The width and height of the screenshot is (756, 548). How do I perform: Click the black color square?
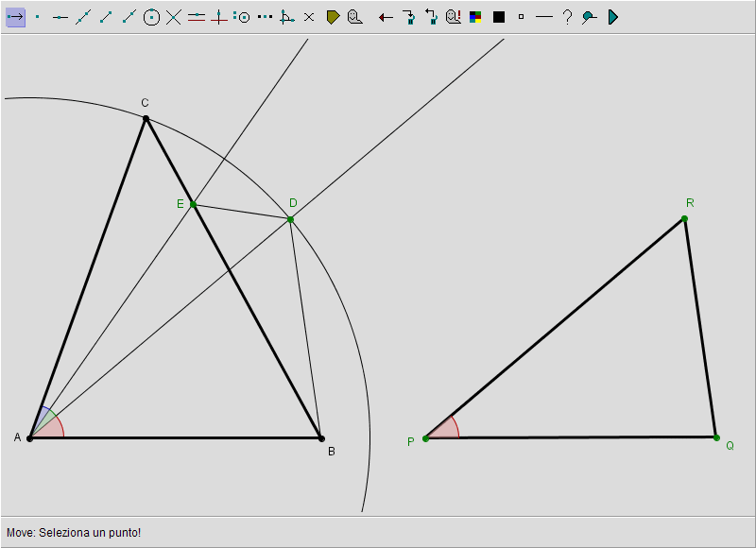click(x=499, y=17)
